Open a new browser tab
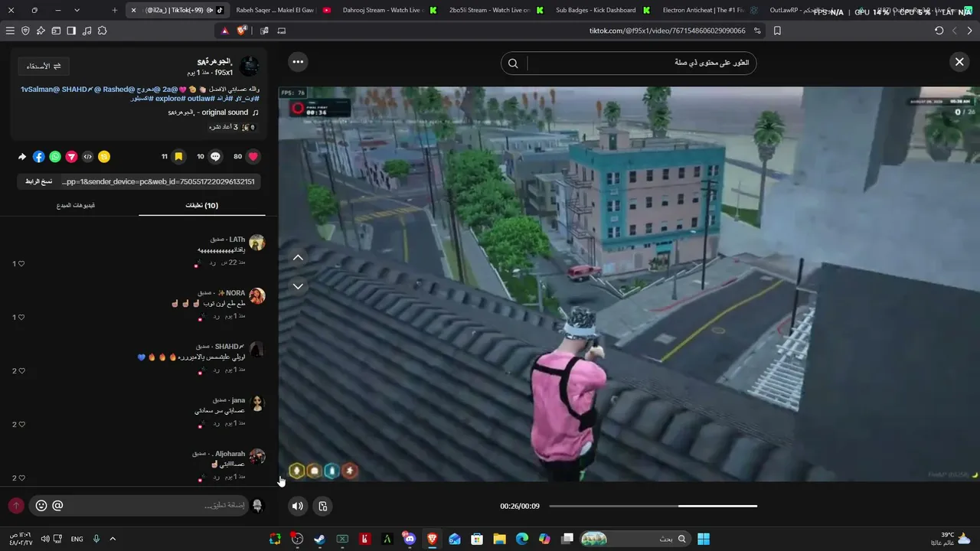This screenshot has height=551, width=980. (x=115, y=10)
